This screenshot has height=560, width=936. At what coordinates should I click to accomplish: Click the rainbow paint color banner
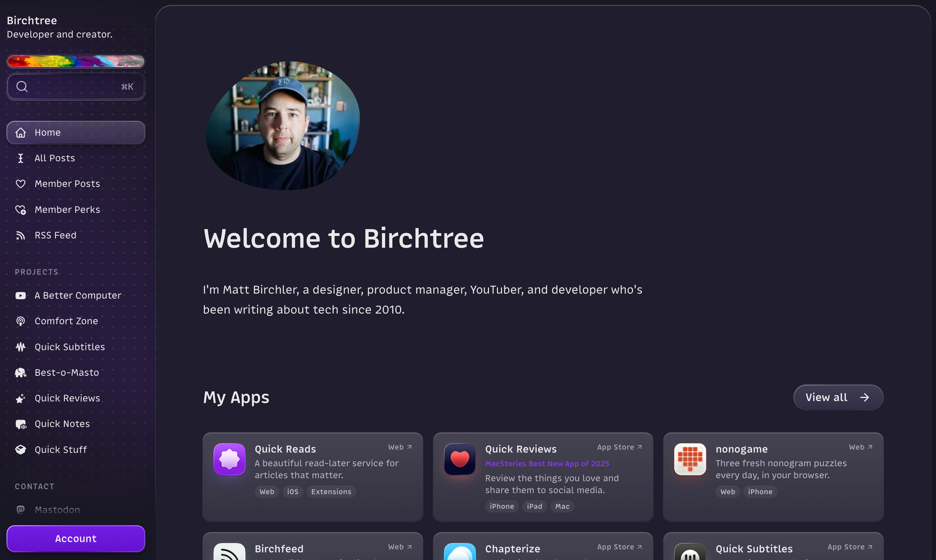point(76,61)
